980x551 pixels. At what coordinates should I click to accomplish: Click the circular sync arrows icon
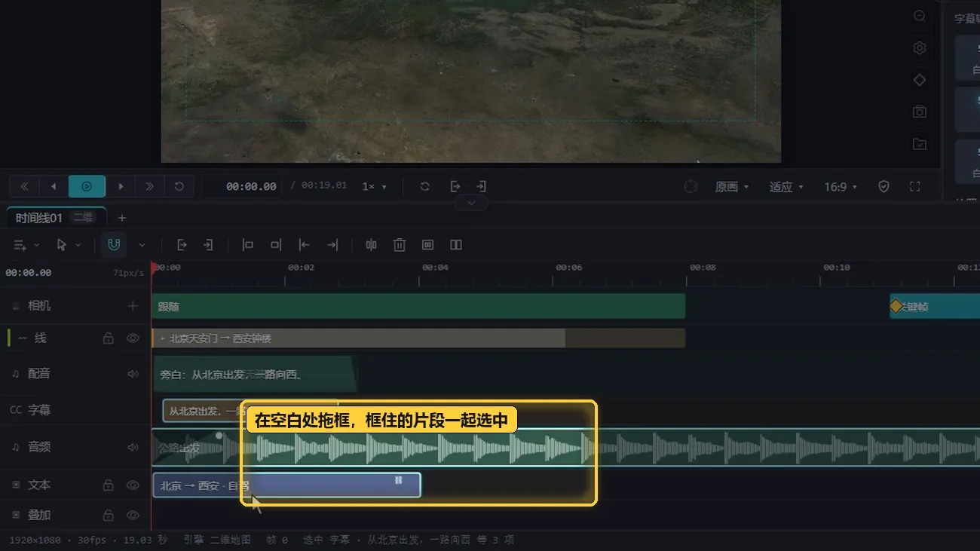click(425, 186)
